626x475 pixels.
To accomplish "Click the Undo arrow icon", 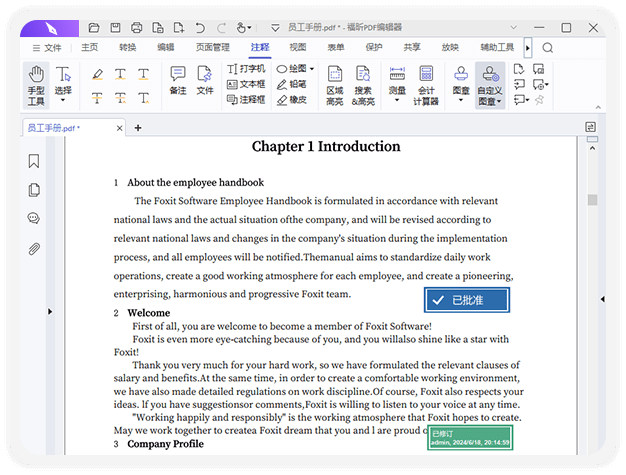I will click(200, 28).
